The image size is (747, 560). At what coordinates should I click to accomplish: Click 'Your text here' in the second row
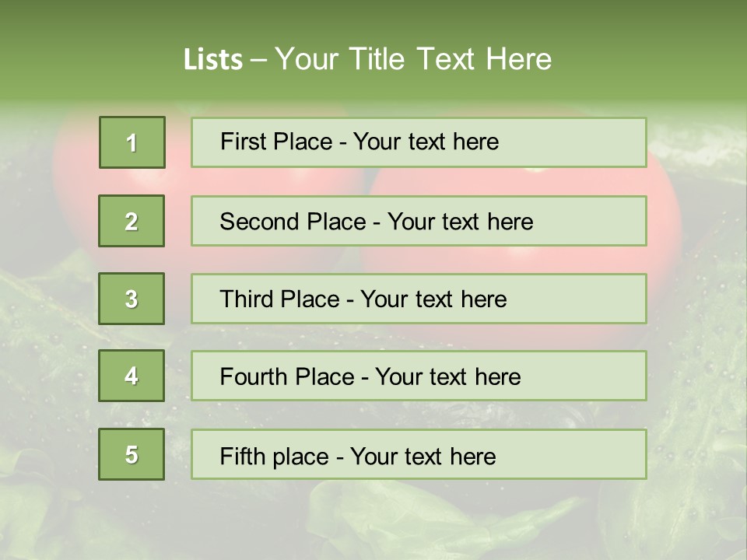(460, 222)
